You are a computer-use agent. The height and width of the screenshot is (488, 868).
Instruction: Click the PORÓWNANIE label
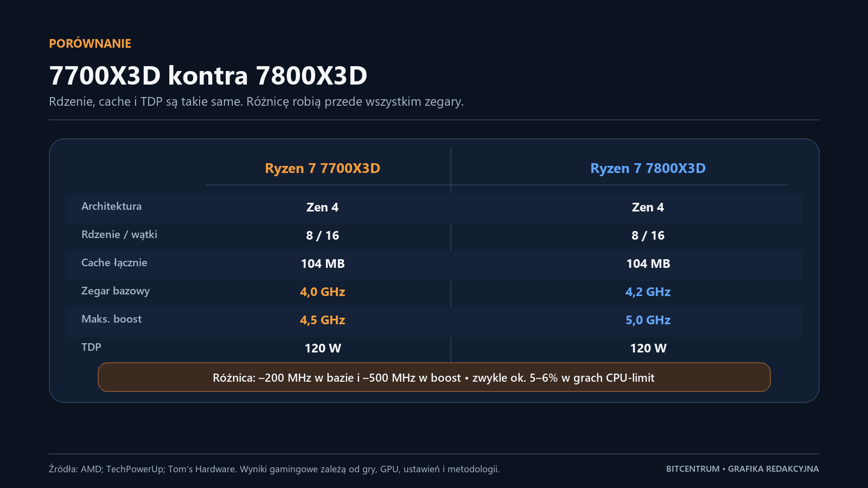pyautogui.click(x=90, y=43)
